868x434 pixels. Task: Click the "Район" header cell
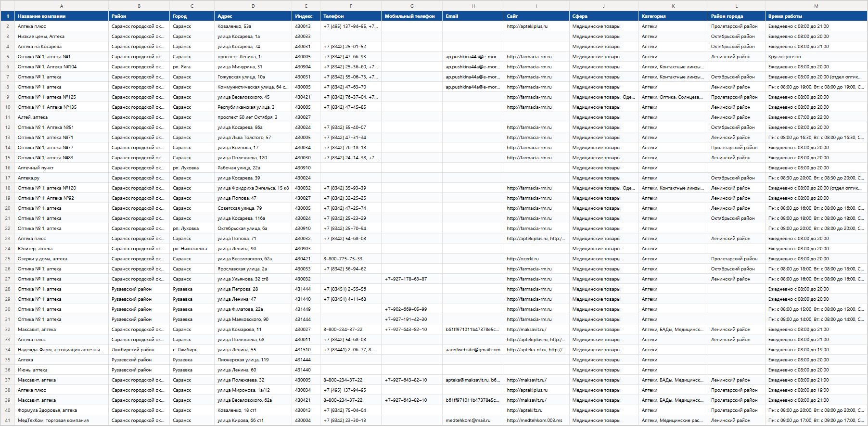(139, 16)
